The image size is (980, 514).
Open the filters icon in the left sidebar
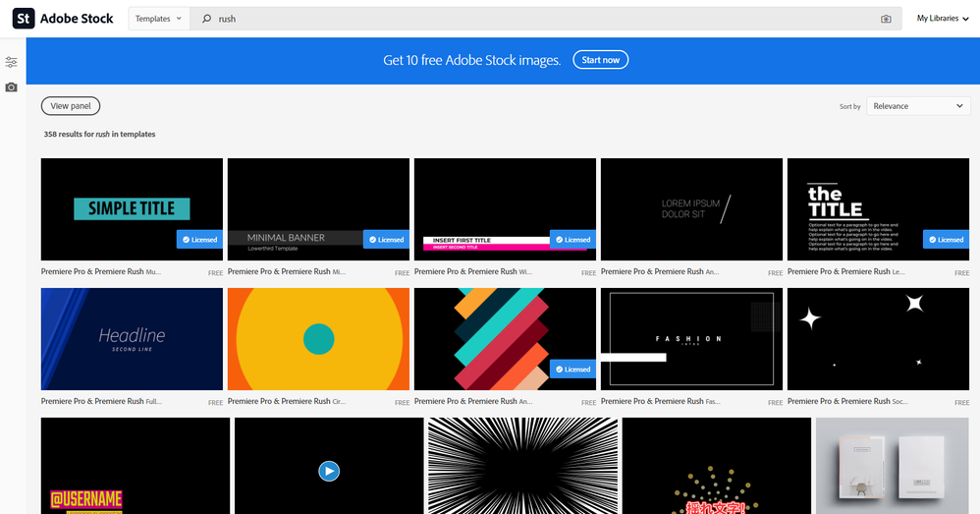(x=11, y=62)
